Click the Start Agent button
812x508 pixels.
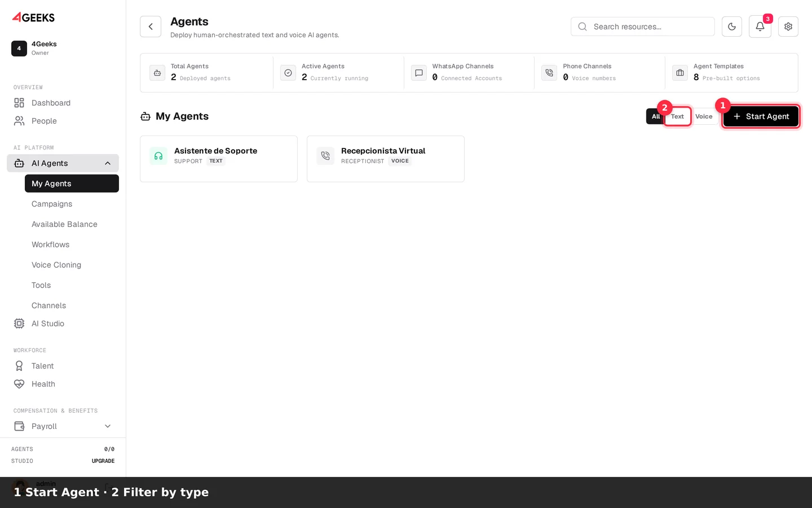click(x=761, y=116)
